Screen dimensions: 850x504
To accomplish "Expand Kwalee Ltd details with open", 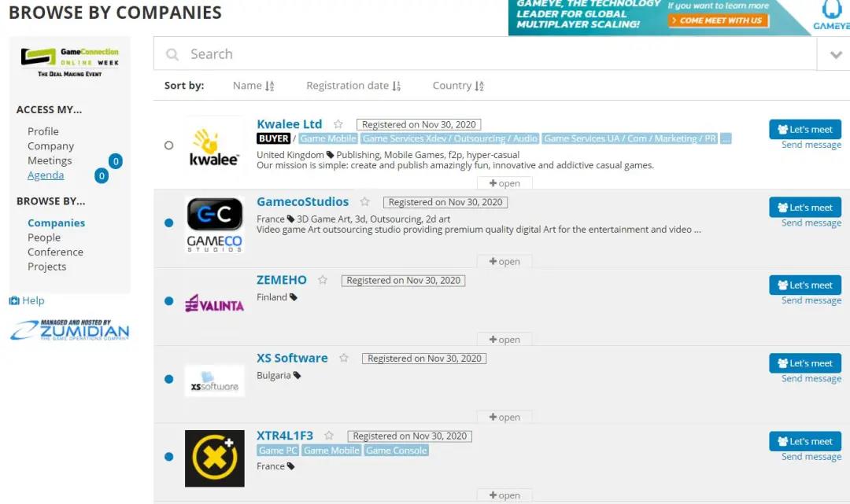I will (x=504, y=183).
